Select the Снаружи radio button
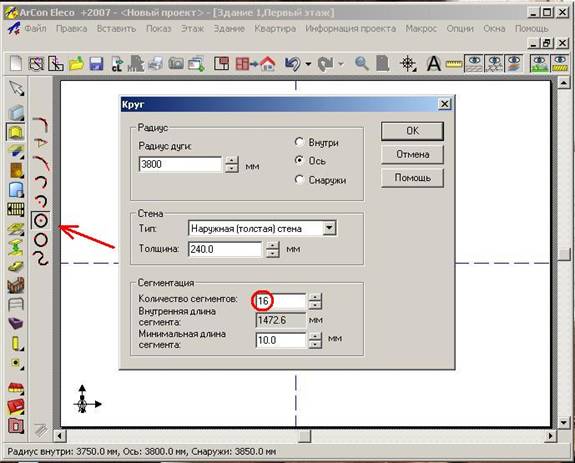The width and height of the screenshot is (575, 463). tap(299, 180)
